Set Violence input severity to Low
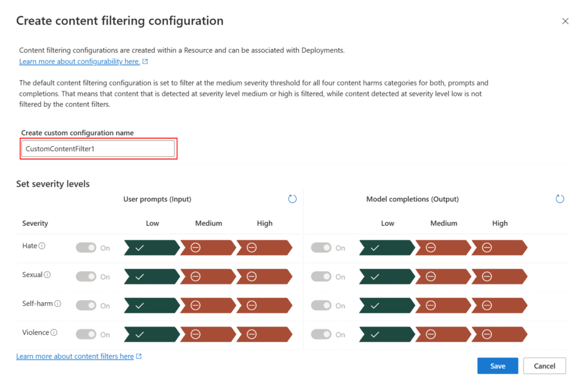Screen dimensions: 585x392 tap(152, 334)
